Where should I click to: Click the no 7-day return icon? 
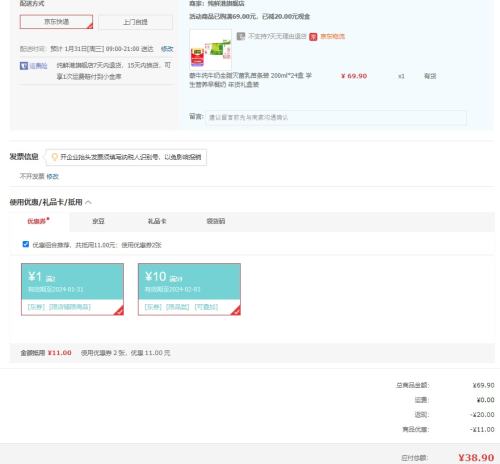point(241,36)
